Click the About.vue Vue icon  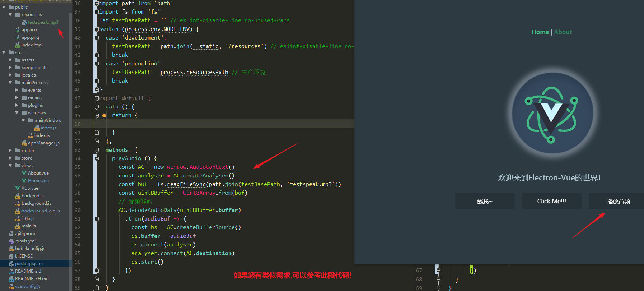click(x=24, y=173)
